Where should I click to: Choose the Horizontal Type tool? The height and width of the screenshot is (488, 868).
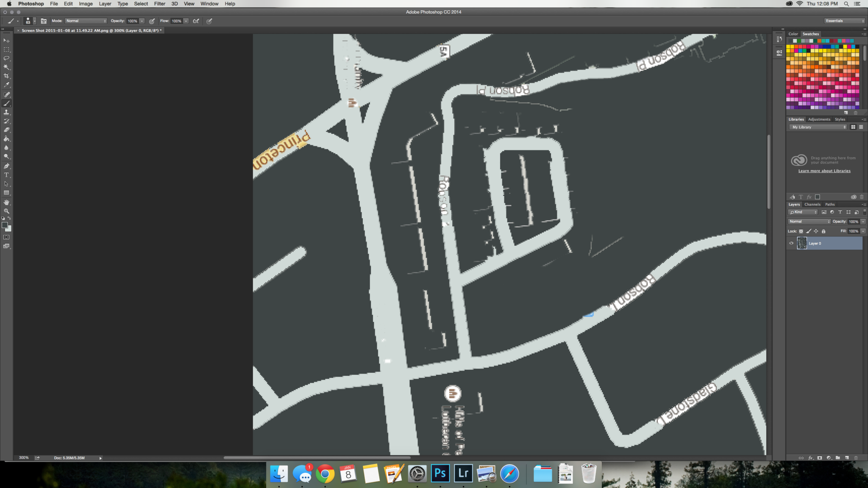[x=6, y=175]
